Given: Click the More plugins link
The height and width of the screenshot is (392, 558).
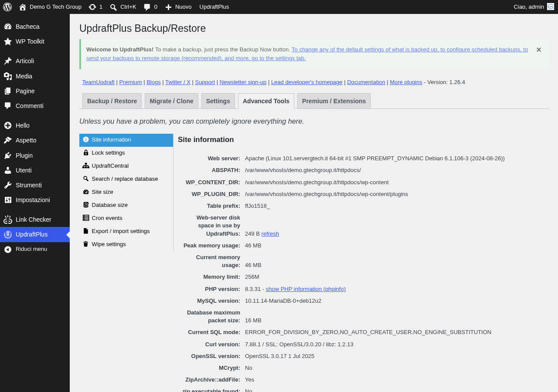Looking at the screenshot, I should point(406,82).
